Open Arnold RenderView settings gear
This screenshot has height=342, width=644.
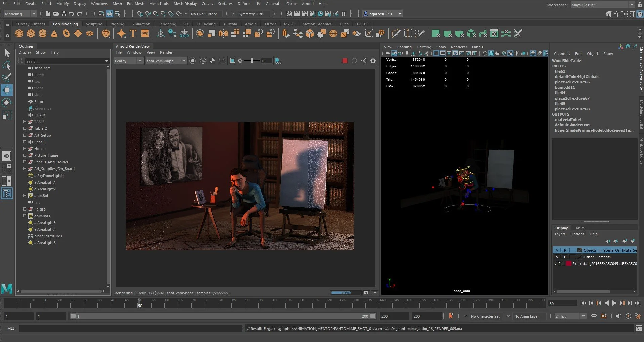click(x=373, y=61)
